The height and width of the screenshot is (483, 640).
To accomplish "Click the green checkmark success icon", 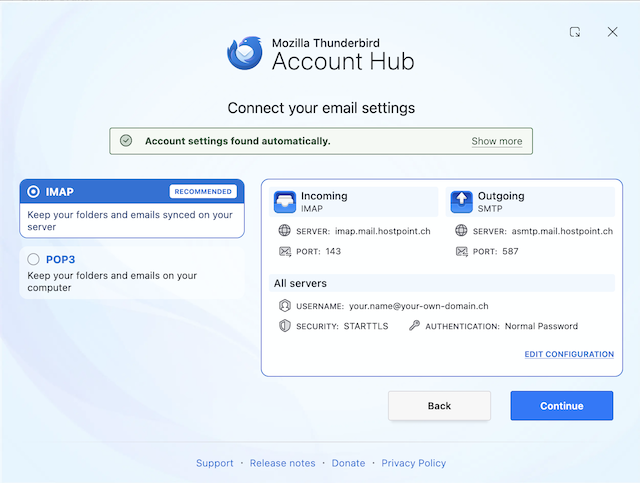I will coord(126,141).
